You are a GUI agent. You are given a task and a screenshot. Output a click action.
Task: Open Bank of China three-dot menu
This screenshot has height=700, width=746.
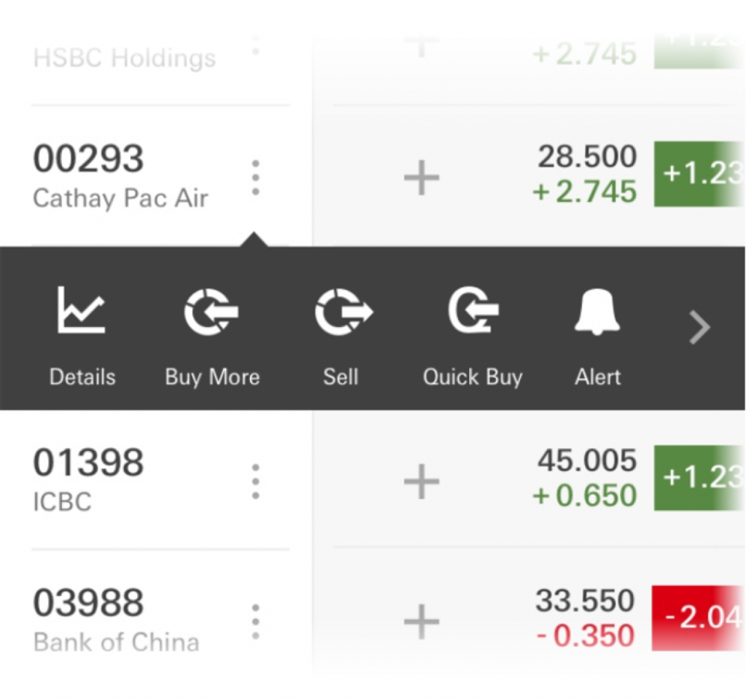coord(255,621)
